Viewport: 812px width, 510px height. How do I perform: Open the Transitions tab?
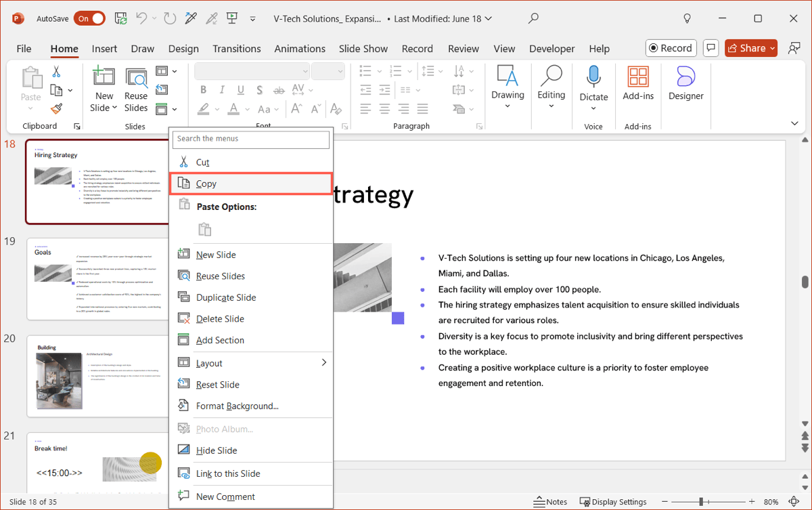237,49
